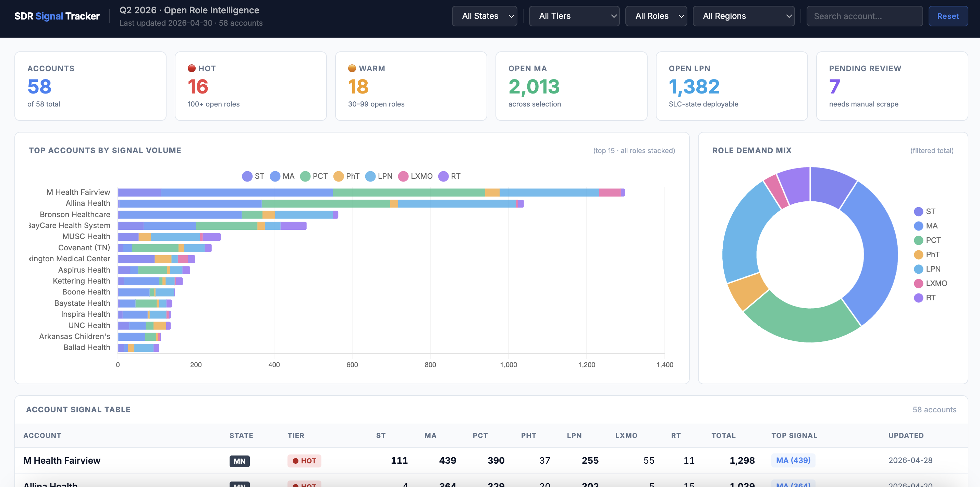Image resolution: width=980 pixels, height=487 pixels.
Task: Sort table by PHT column header
Action: click(x=528, y=436)
